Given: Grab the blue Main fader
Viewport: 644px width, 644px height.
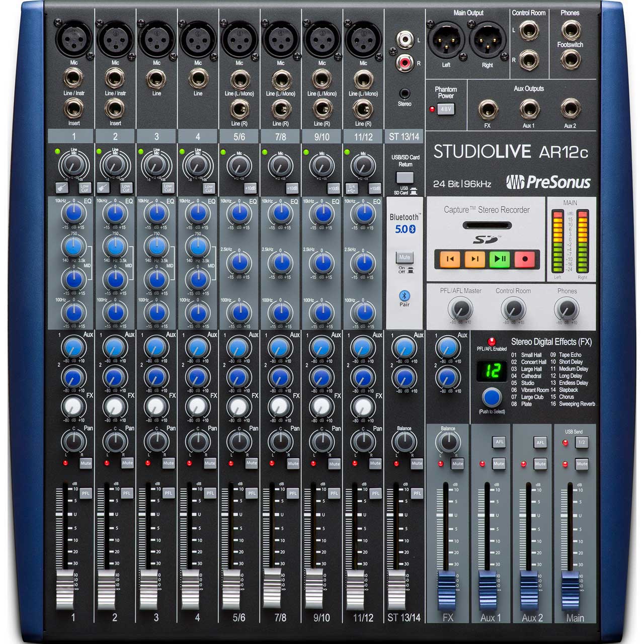Looking at the screenshot, I should point(571,591).
